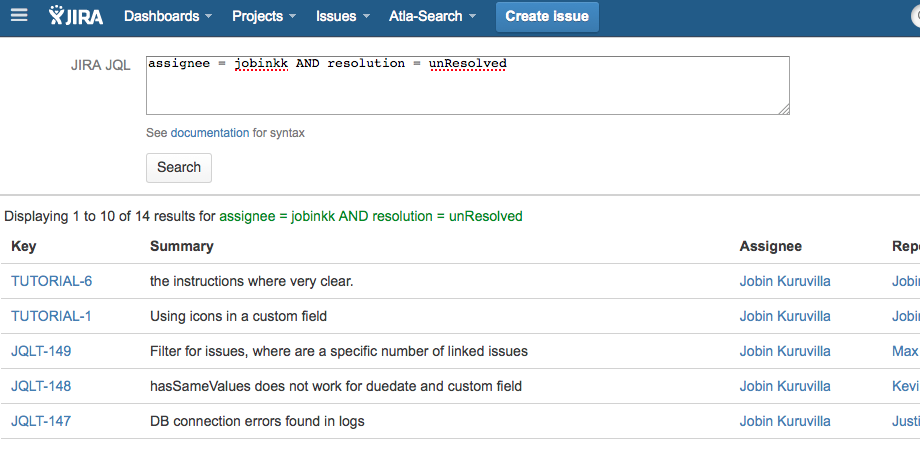The height and width of the screenshot is (450, 920).
Task: Click the Assignee column header
Action: [770, 246]
